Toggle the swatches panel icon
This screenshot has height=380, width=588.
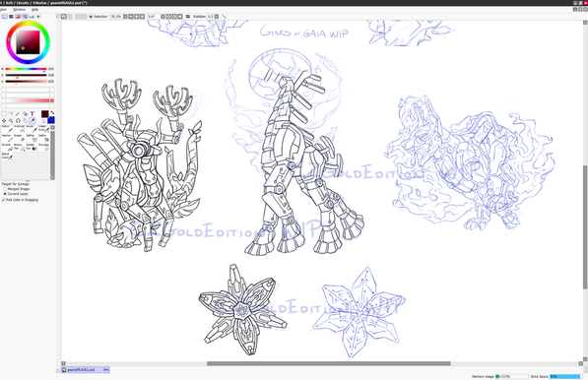[x=32, y=17]
